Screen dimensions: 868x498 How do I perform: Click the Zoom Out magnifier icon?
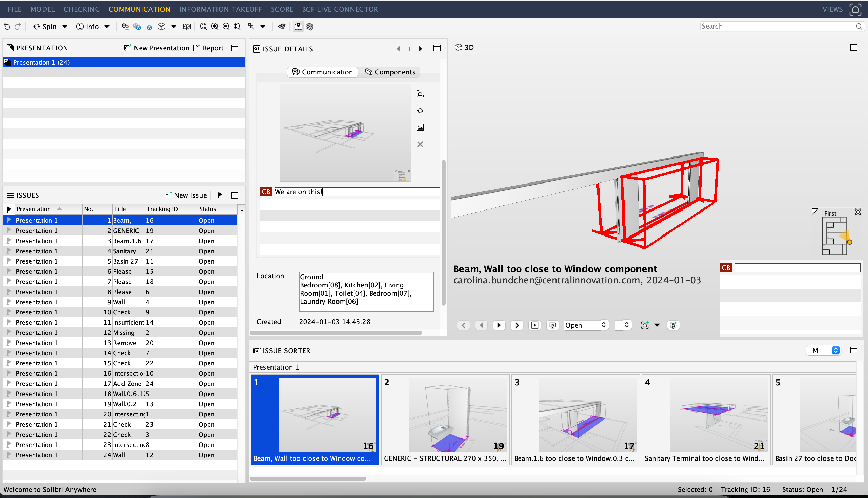click(226, 26)
